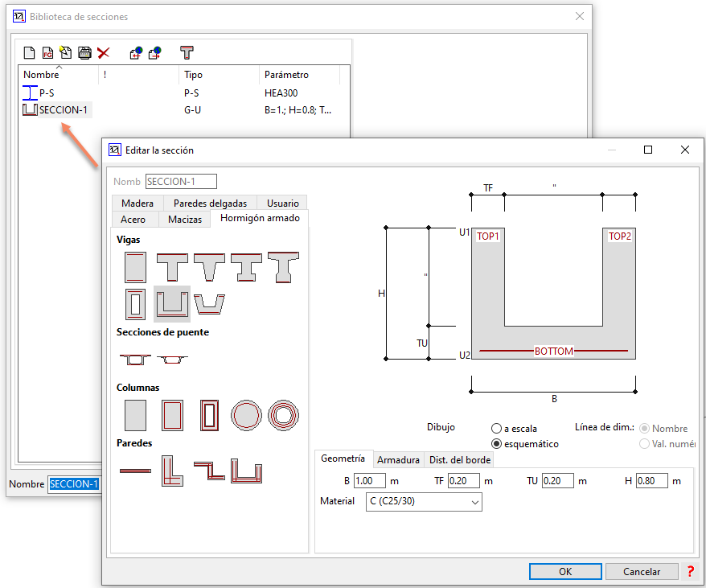Image resolution: width=706 pixels, height=588 pixels.
Task: Click the red X delete icon
Action: (104, 53)
